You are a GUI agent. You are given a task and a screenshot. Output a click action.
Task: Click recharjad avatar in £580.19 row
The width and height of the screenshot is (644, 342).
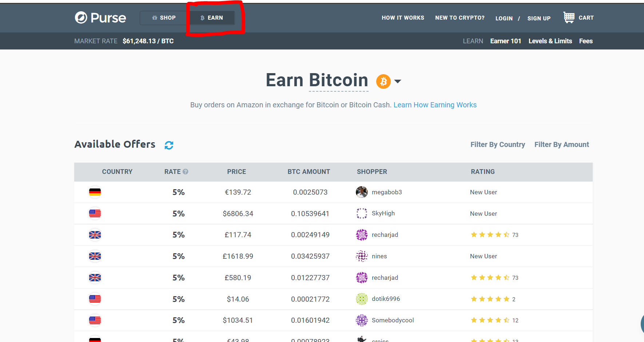tap(362, 278)
